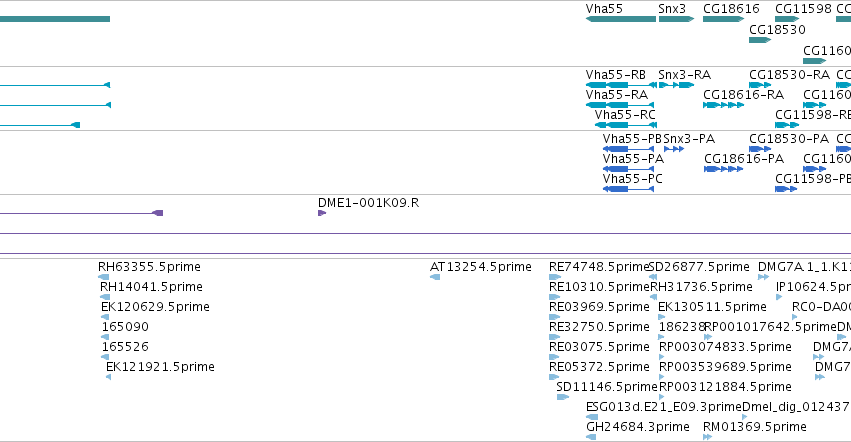
Task: Select the Vha55-PC protein glyph
Action: click(628, 189)
